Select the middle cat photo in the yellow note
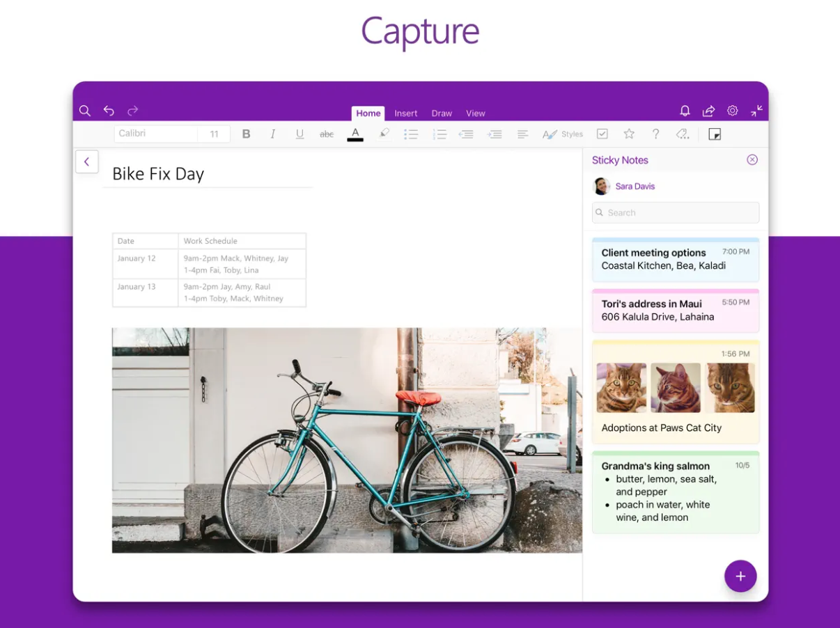 (676, 388)
